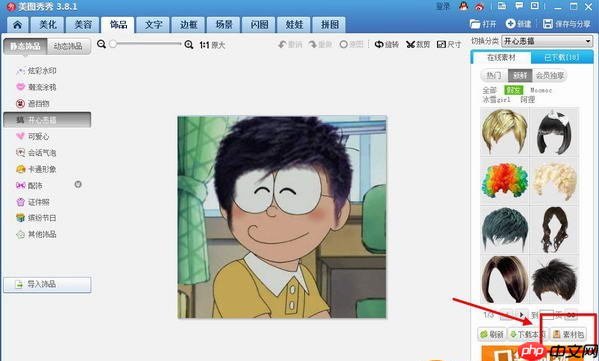Select the 热门 filter
Image resolution: width=599 pixels, height=361 pixels.
tap(494, 76)
